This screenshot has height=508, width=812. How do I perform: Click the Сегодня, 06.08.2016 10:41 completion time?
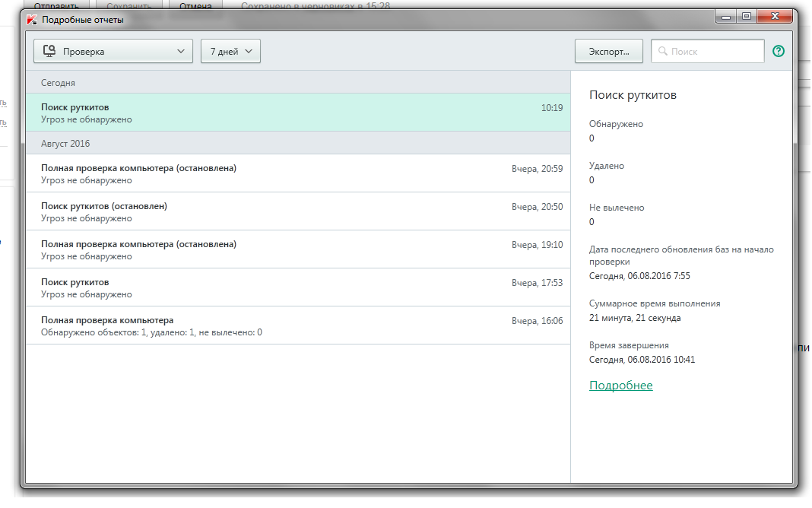click(x=642, y=360)
